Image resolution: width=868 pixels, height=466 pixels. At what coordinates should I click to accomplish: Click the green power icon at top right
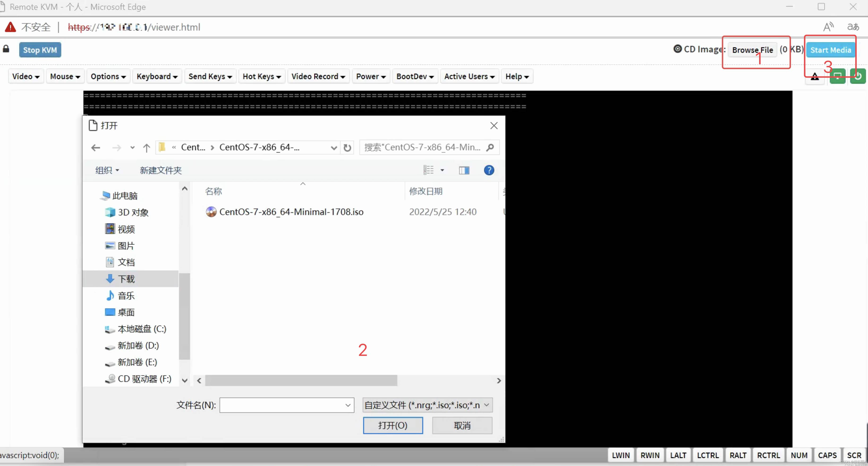[x=858, y=76]
